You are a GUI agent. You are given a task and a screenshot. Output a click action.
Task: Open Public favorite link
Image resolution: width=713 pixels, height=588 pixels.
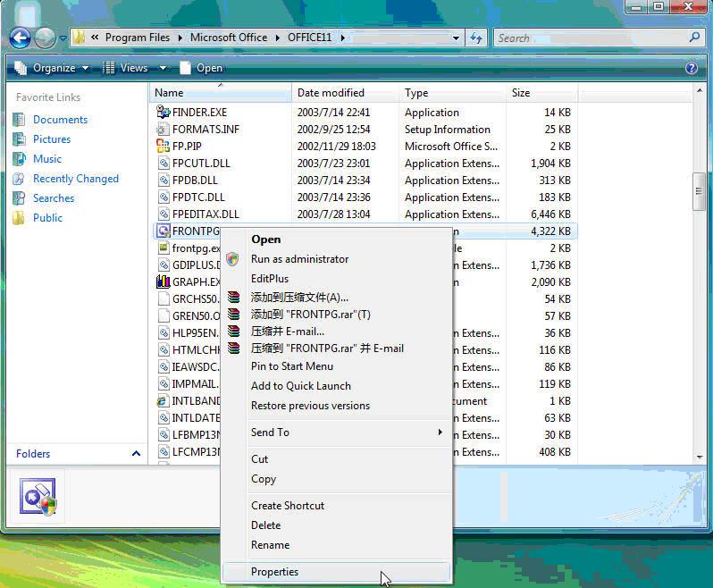47,218
